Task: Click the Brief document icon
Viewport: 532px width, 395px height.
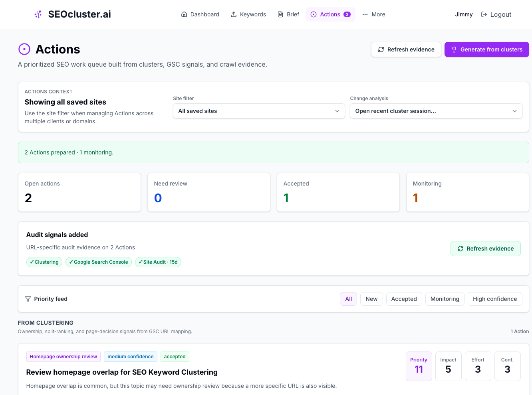Action: [x=280, y=14]
